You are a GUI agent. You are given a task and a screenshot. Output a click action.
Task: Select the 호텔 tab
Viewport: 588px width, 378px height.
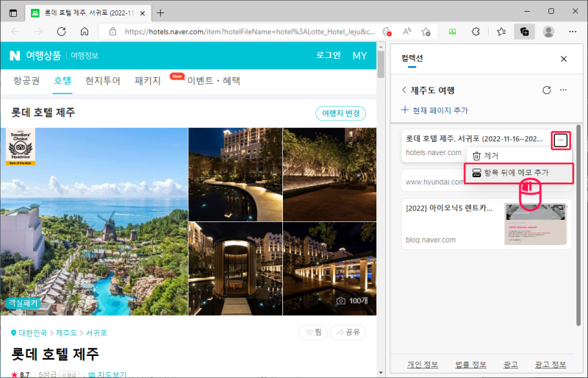[x=62, y=81]
